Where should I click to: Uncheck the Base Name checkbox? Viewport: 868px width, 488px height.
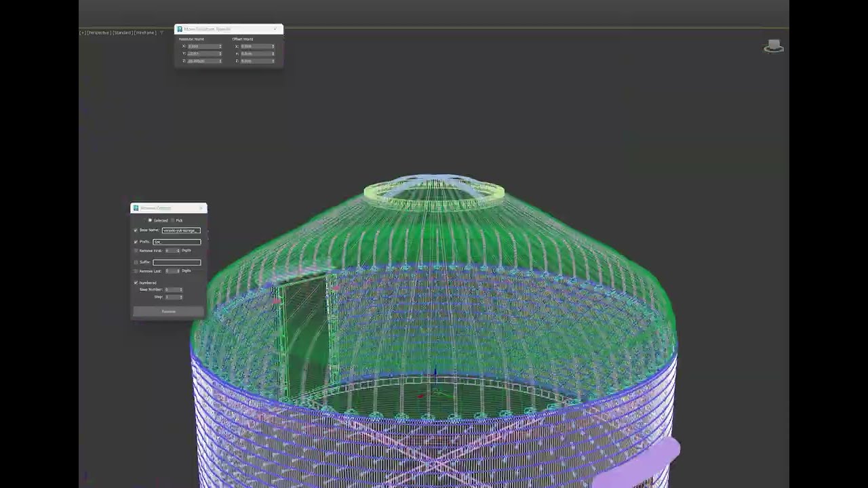point(136,230)
